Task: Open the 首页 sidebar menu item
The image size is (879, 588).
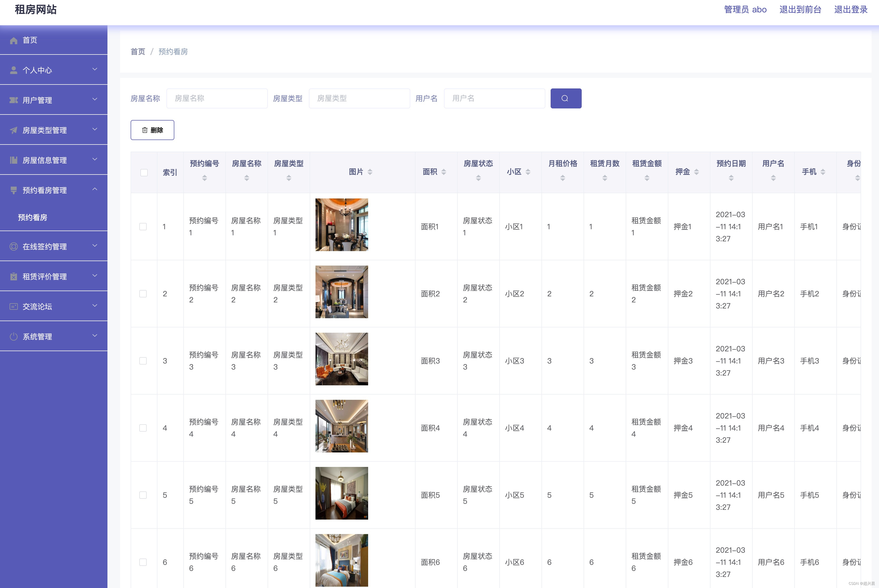Action: pos(54,40)
